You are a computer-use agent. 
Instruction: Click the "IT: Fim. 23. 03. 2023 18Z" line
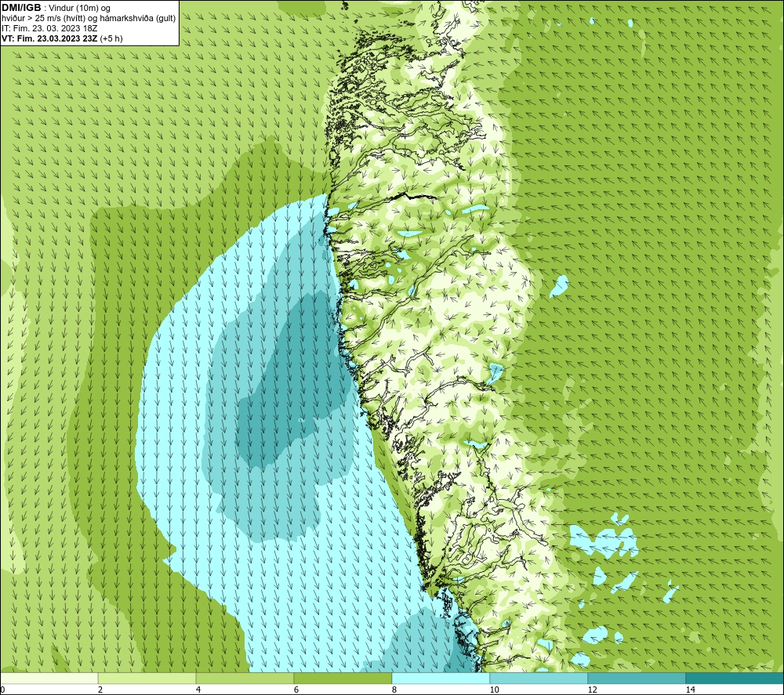(x=49, y=28)
